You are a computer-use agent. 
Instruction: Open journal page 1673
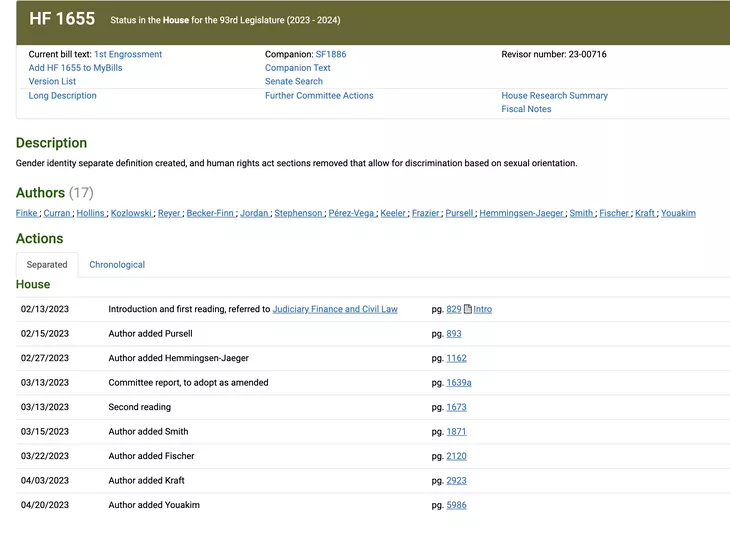click(x=456, y=407)
